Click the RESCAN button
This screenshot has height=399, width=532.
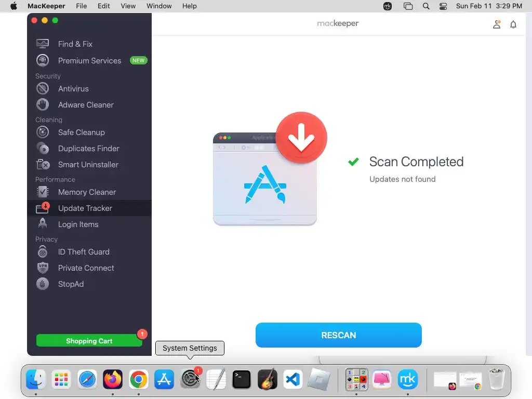(x=339, y=335)
